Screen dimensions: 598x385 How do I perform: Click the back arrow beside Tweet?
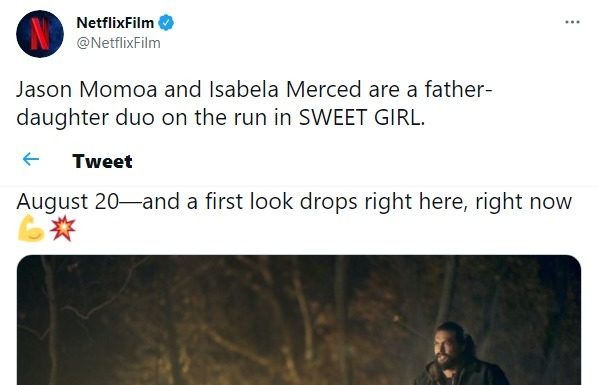click(x=31, y=159)
